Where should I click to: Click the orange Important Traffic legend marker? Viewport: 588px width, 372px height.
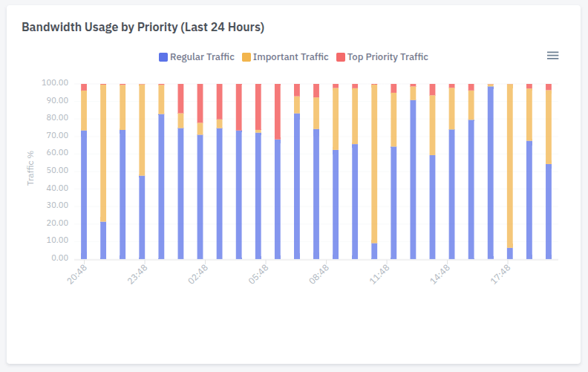pyautogui.click(x=246, y=57)
